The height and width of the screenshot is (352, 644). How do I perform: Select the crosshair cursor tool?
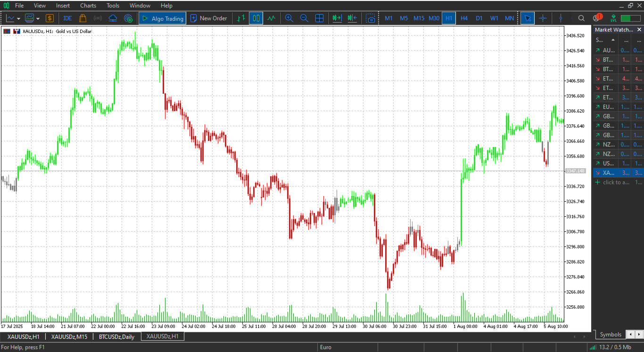point(543,18)
